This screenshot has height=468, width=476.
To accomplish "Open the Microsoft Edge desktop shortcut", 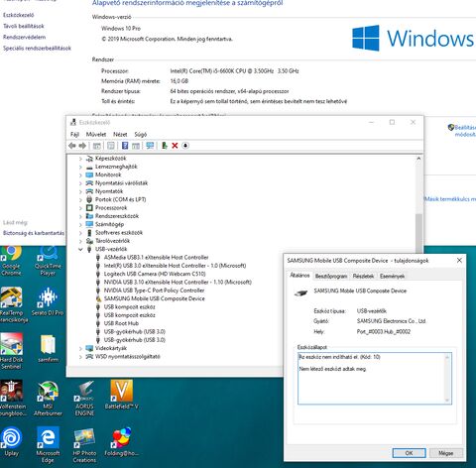I will point(48,445).
